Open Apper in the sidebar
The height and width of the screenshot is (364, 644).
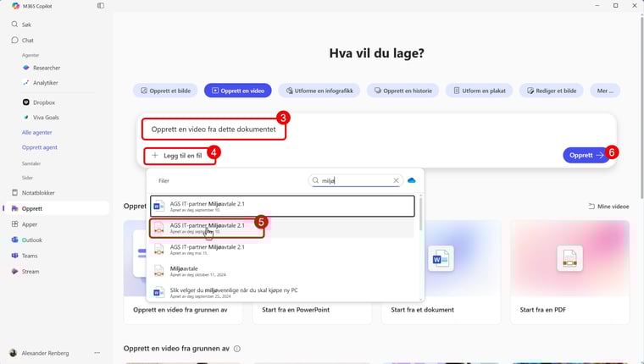[25, 224]
